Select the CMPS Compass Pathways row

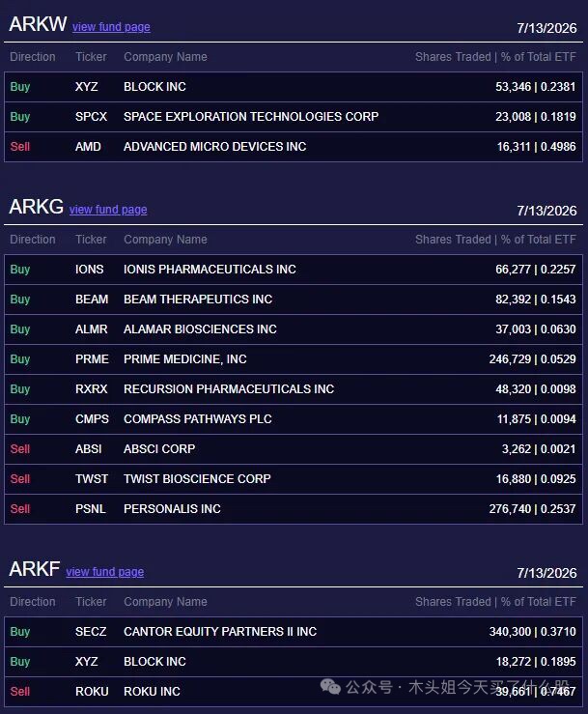click(294, 419)
